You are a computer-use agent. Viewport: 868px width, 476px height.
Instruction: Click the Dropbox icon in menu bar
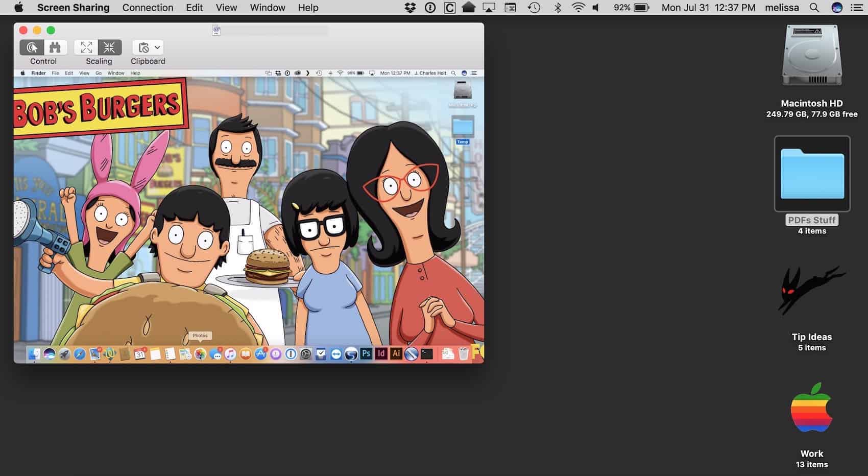tap(410, 8)
